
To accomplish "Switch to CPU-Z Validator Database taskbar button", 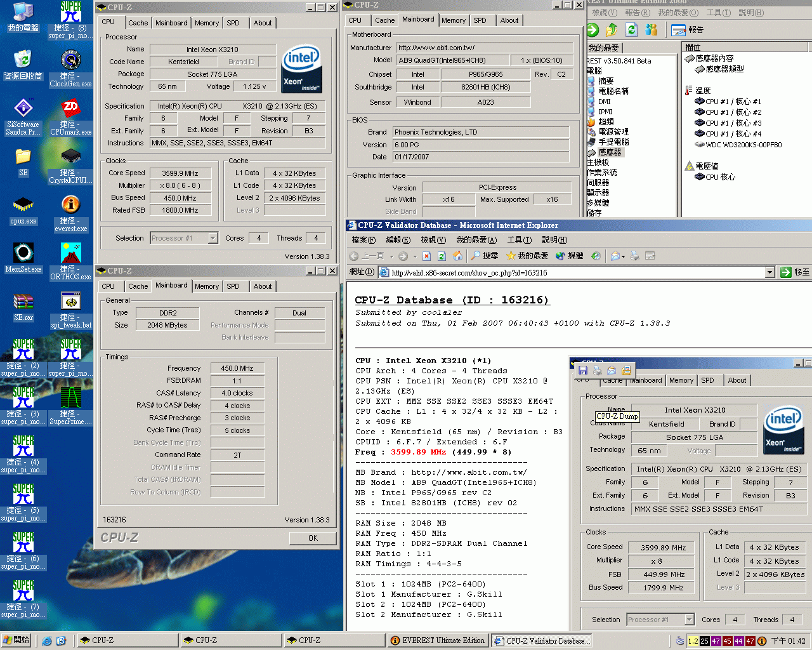I will click(542, 640).
